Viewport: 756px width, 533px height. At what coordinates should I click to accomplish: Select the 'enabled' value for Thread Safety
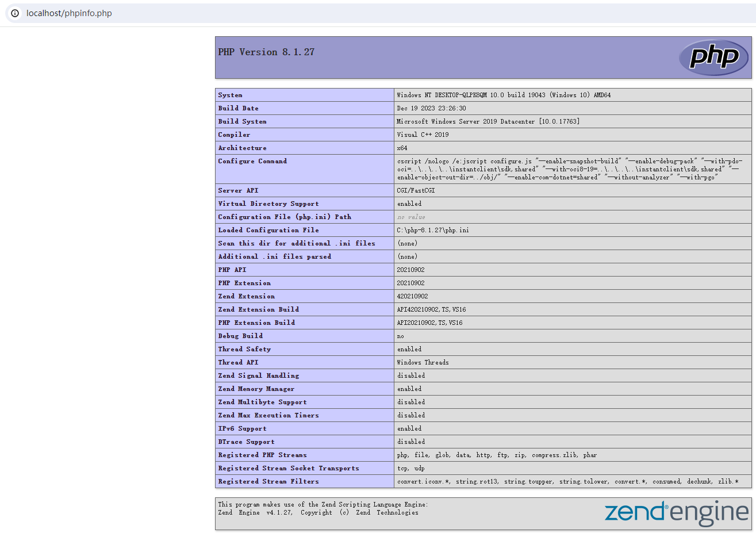coord(409,350)
